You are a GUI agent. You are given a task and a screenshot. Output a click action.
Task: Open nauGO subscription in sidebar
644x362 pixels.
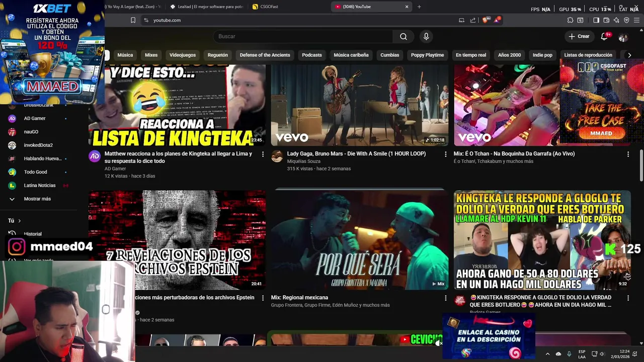[31, 132]
